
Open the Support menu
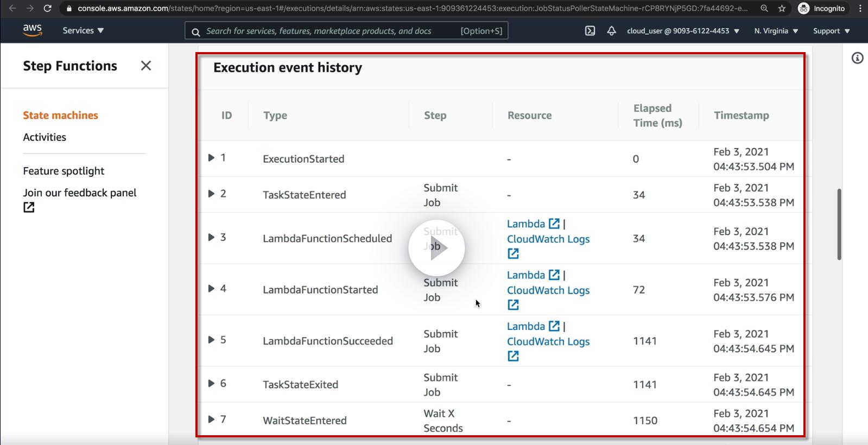click(x=831, y=31)
